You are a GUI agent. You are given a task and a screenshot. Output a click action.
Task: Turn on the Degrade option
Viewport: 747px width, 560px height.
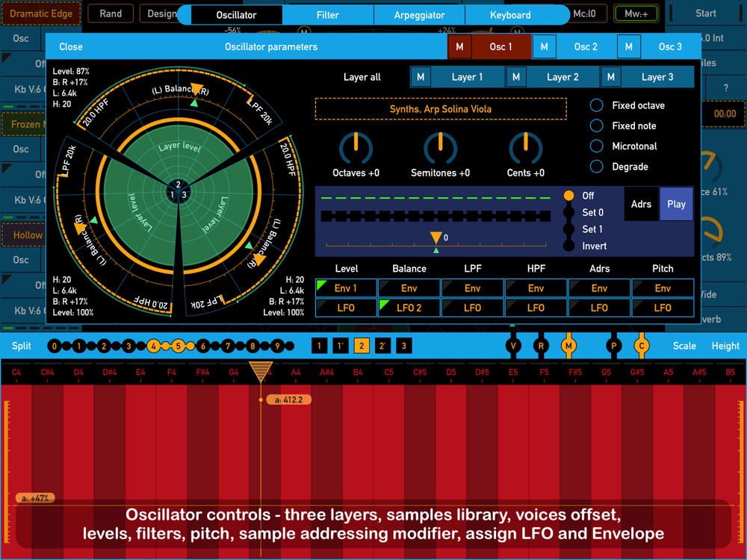(x=596, y=167)
